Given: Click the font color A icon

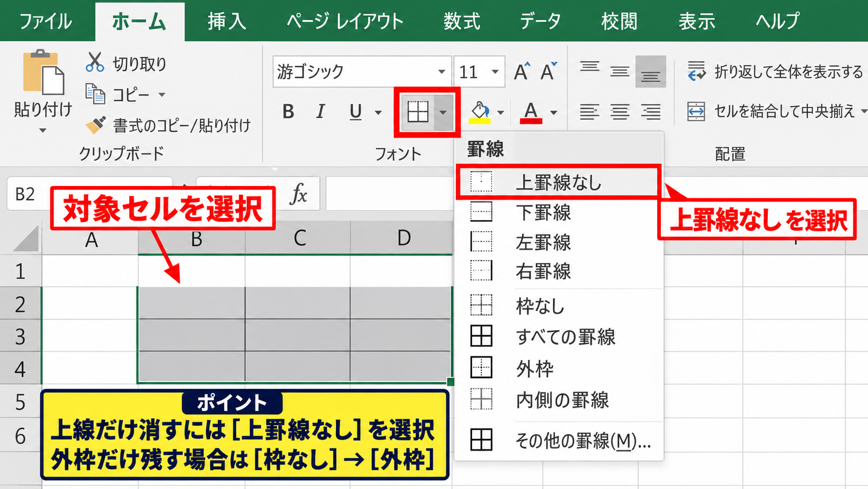Looking at the screenshot, I should pyautogui.click(x=531, y=112).
